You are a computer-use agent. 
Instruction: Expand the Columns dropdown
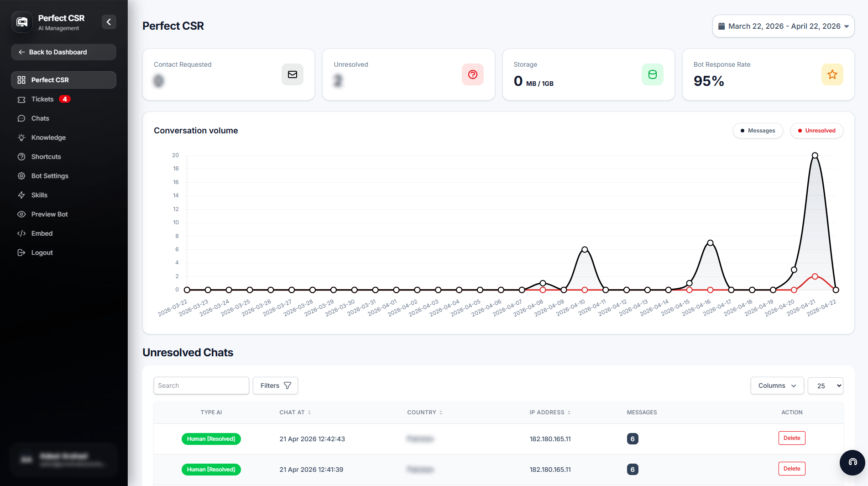(x=777, y=386)
